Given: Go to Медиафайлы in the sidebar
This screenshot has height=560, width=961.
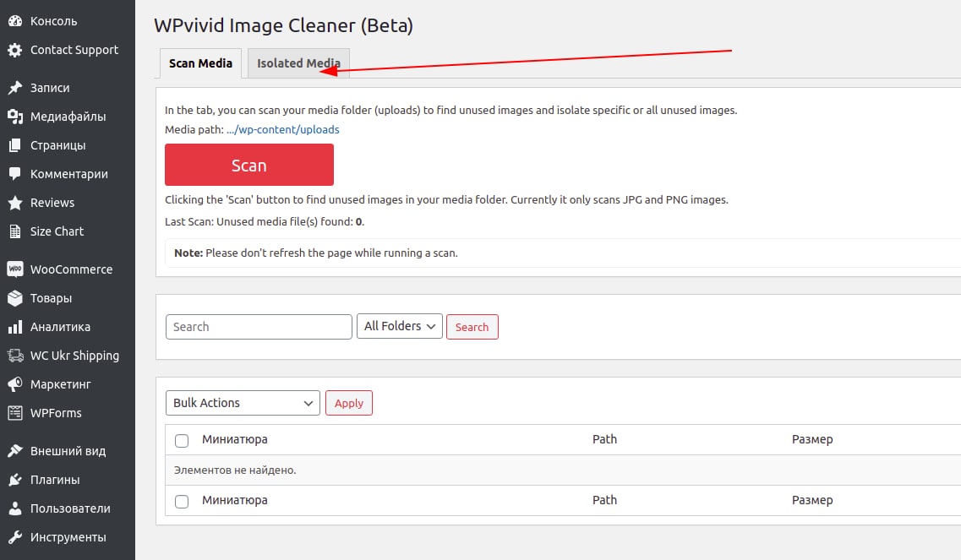Looking at the screenshot, I should [68, 117].
